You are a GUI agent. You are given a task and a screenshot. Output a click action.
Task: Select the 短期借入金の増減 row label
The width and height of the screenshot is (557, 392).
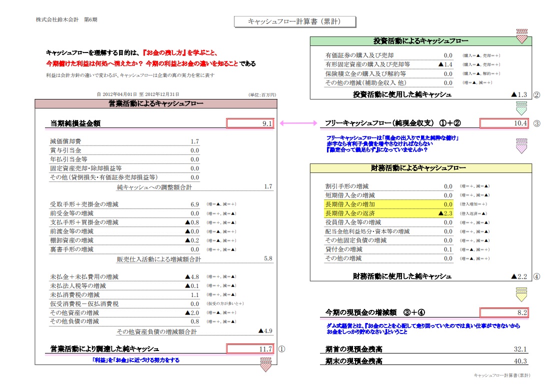point(350,195)
